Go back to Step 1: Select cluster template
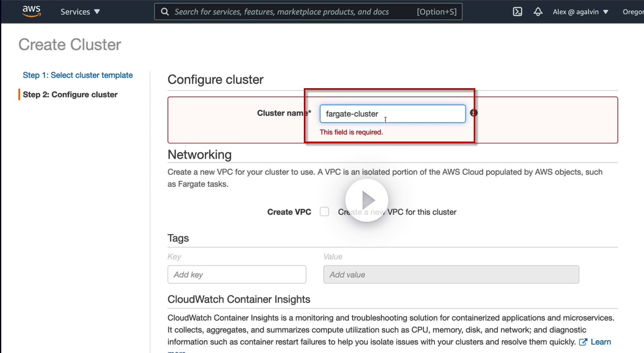Viewport: 644px width, 353px height. 78,75
